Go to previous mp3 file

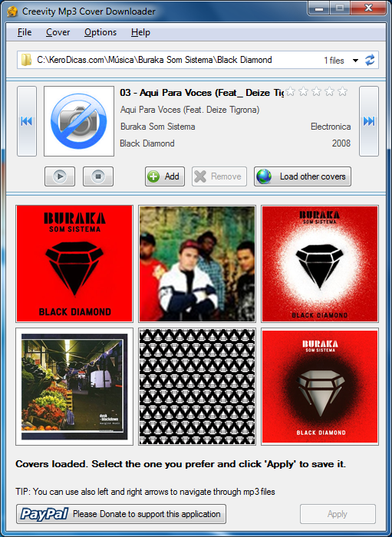[x=27, y=121]
